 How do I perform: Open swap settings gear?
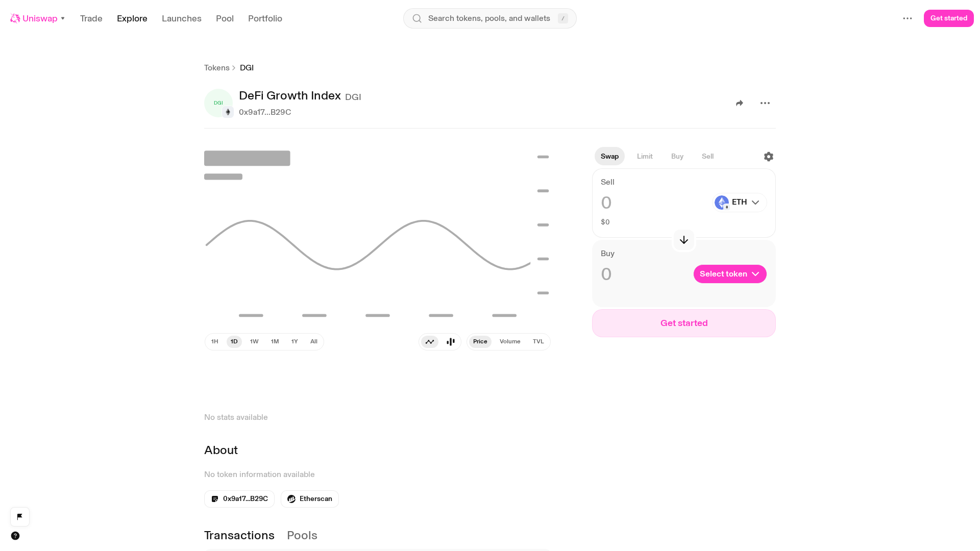[x=769, y=157]
